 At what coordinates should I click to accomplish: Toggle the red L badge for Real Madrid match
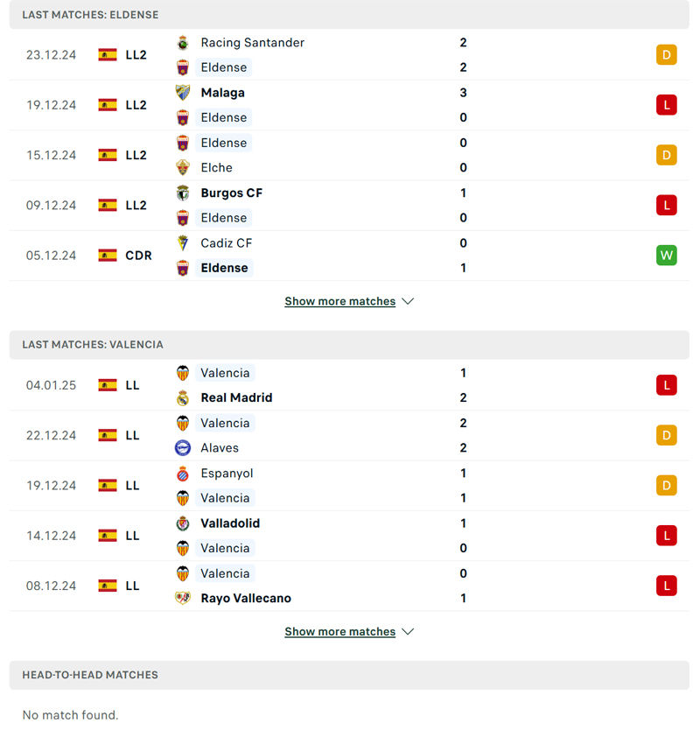pyautogui.click(x=666, y=384)
